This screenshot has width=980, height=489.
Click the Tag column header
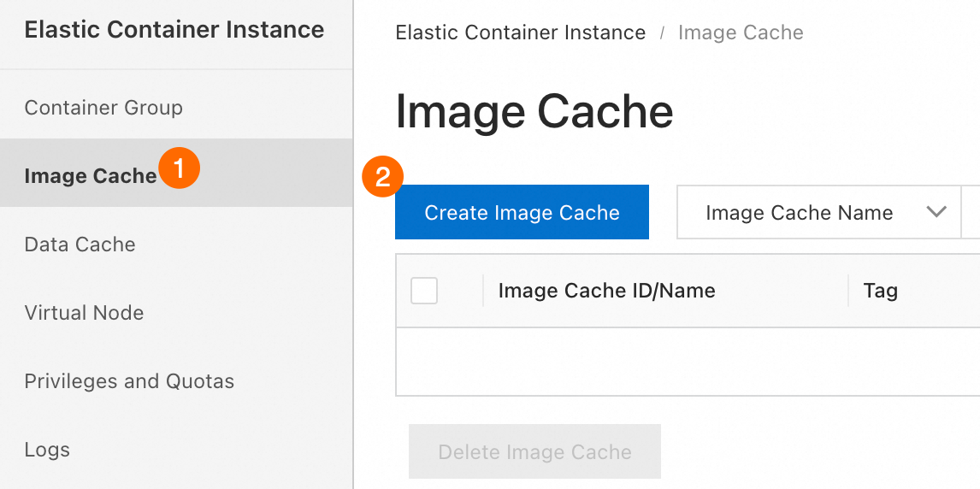880,291
